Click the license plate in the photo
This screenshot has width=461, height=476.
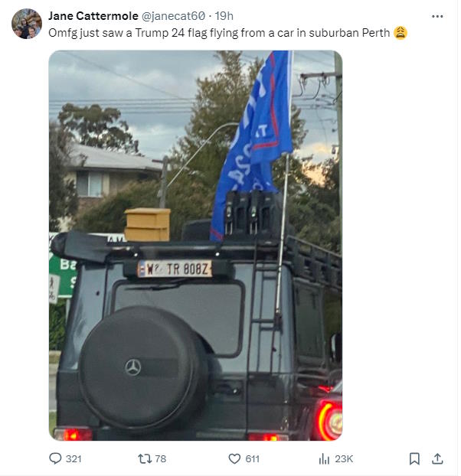click(175, 269)
